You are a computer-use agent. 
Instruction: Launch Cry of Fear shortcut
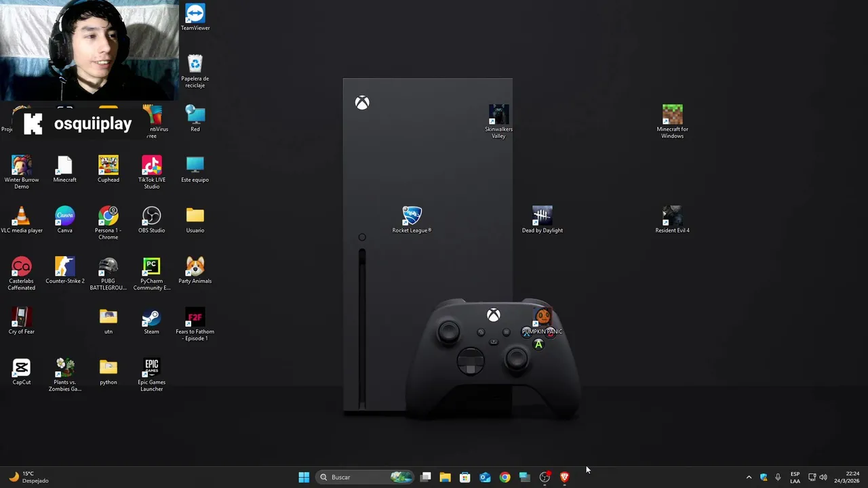click(21, 321)
